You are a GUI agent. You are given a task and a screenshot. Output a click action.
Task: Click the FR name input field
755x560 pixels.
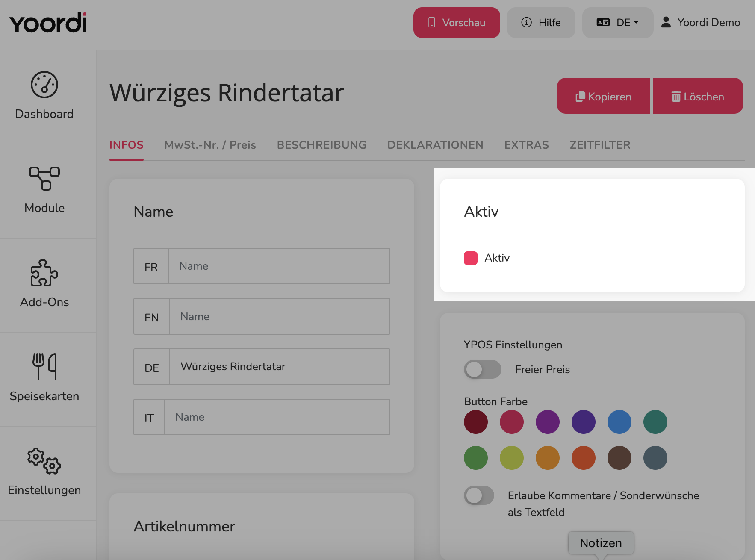[279, 266]
